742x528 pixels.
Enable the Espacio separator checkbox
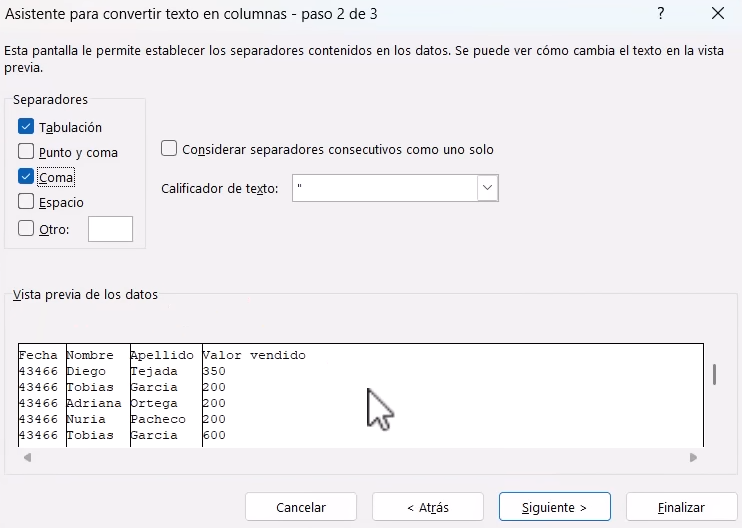(26, 201)
